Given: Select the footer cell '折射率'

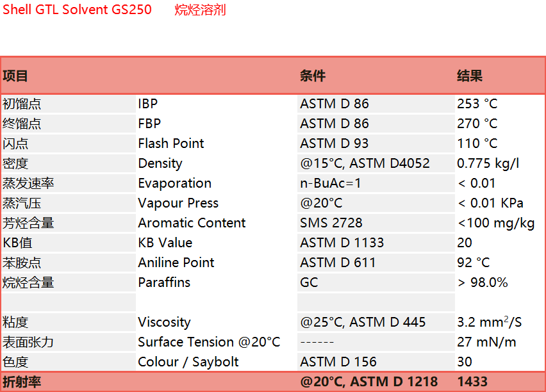Looking at the screenshot, I should tap(22, 382).
